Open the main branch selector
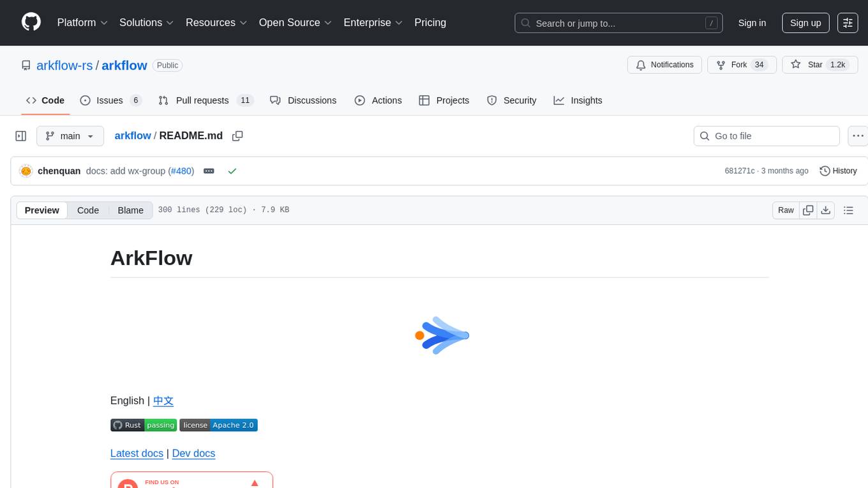This screenshot has height=488, width=868. pyautogui.click(x=70, y=136)
